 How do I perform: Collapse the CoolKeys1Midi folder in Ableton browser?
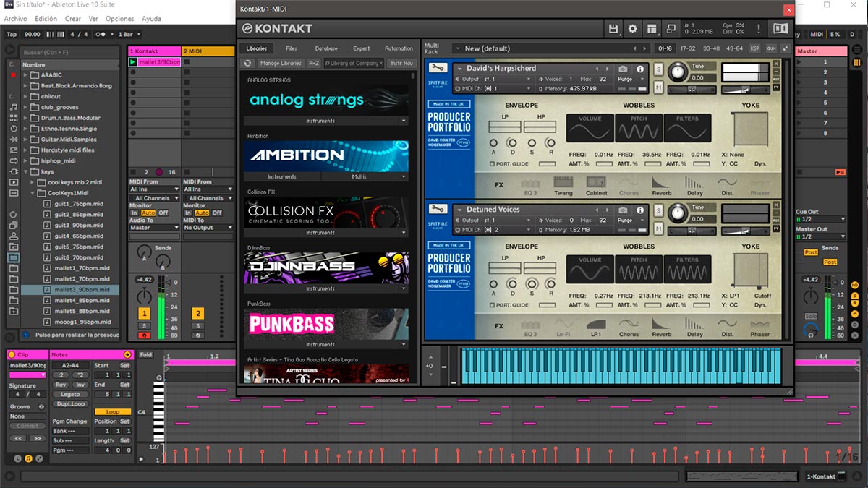[x=33, y=193]
